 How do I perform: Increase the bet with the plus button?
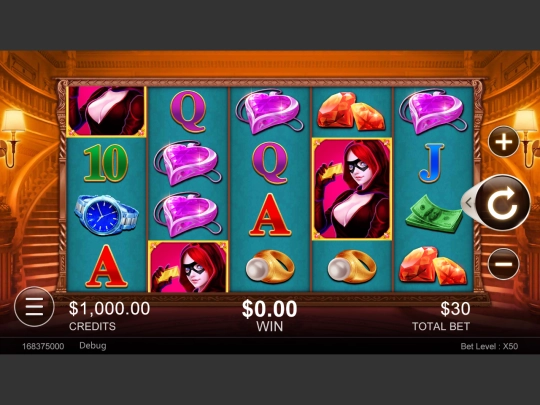click(x=503, y=142)
